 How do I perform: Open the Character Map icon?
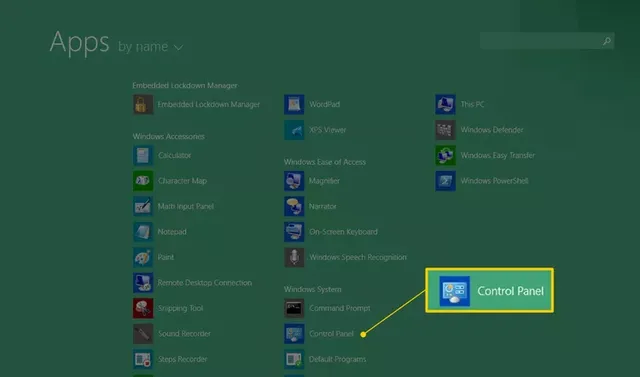pos(143,181)
